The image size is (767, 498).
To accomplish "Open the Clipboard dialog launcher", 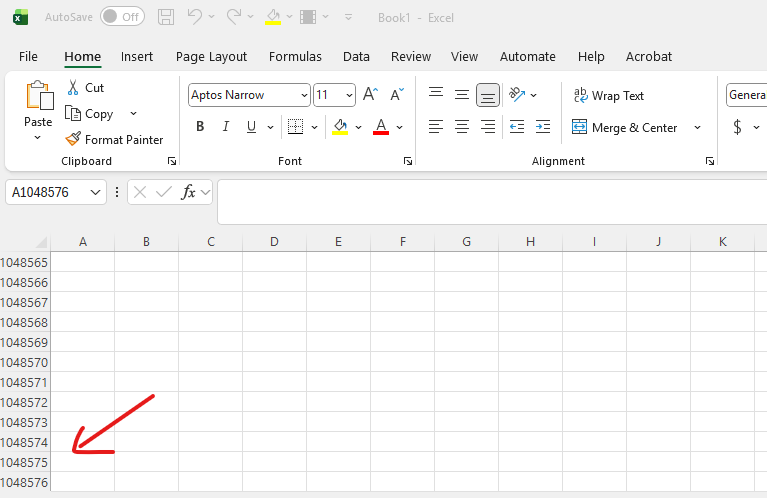I will 172,161.
